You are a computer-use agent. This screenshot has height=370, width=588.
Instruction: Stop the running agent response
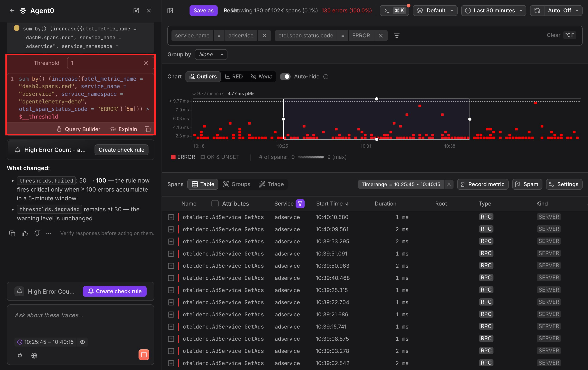144,355
